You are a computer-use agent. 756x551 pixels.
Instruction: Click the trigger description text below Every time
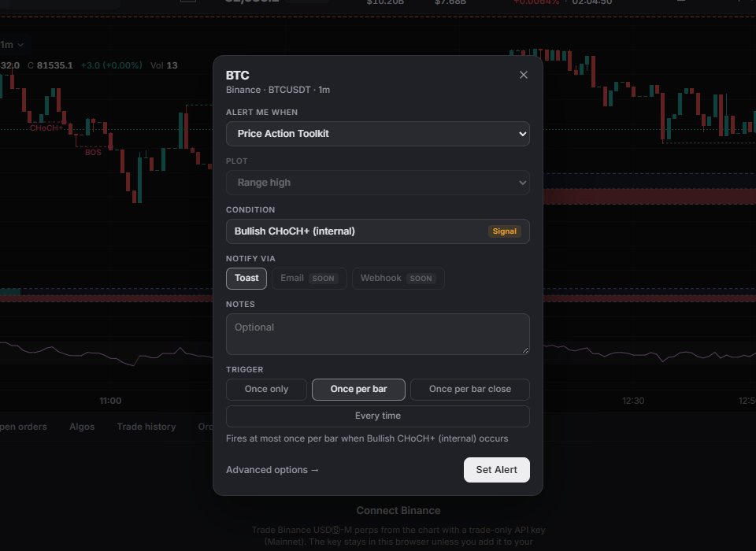click(x=367, y=438)
